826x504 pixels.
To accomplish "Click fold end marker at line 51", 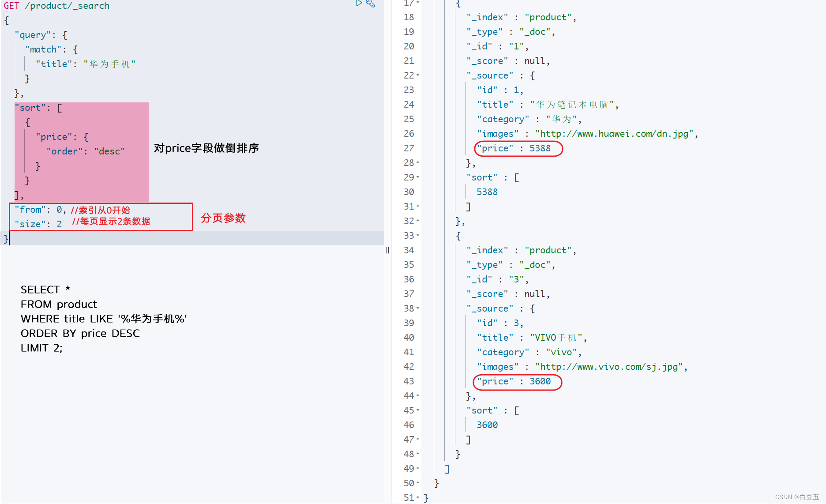I will point(418,498).
